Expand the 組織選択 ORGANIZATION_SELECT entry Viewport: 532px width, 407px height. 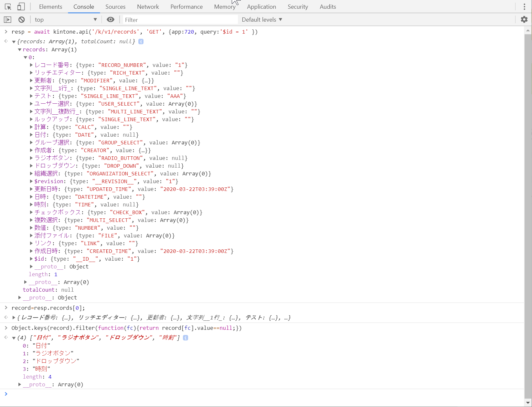pyautogui.click(x=31, y=173)
